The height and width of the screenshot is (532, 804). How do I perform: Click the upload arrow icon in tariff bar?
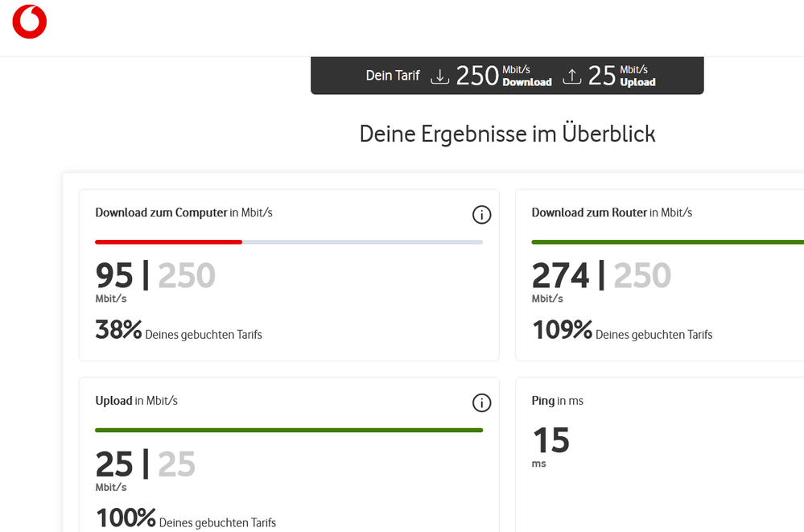point(571,76)
